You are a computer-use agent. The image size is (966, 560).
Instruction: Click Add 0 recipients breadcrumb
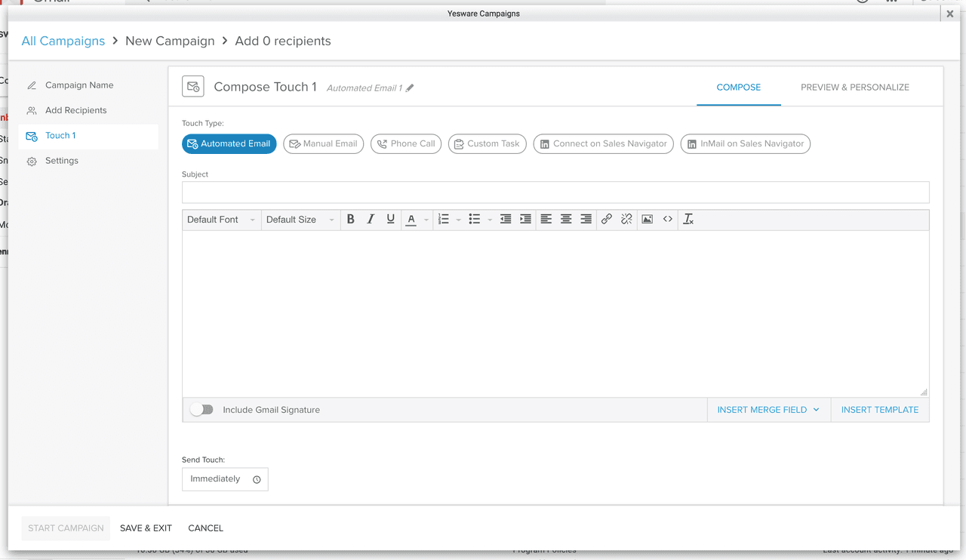coord(283,41)
